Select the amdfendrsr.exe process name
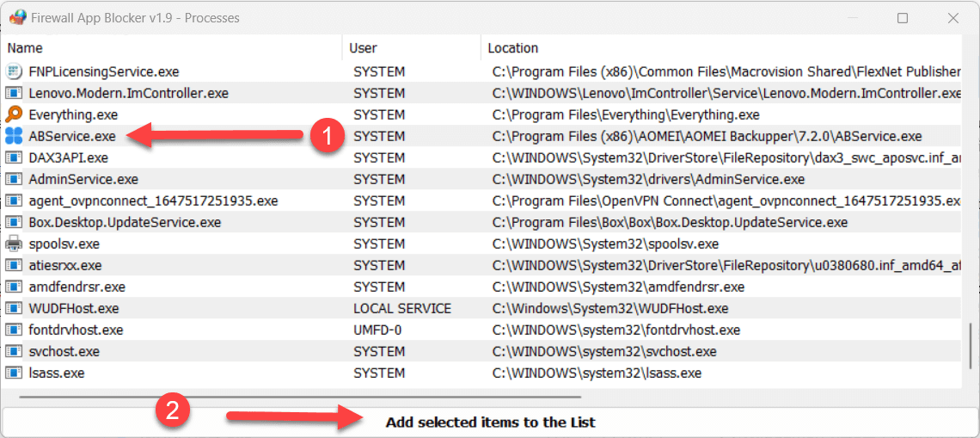Image resolution: width=980 pixels, height=438 pixels. tap(77, 287)
